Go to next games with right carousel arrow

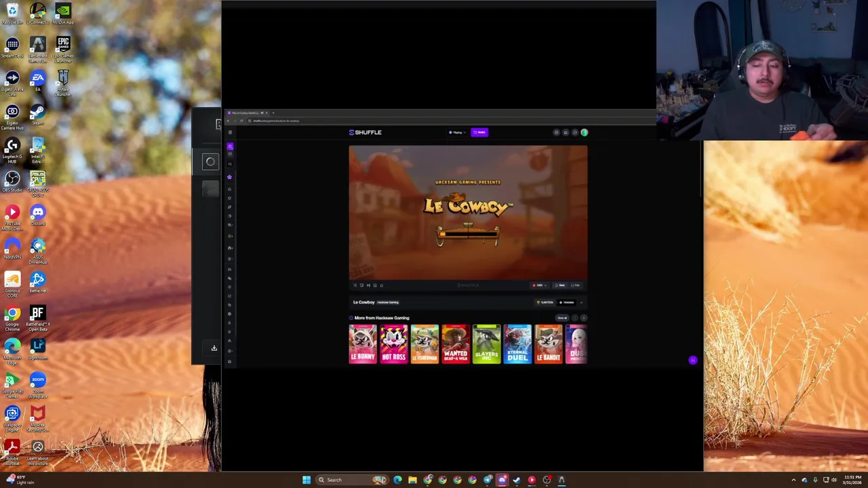tap(584, 318)
